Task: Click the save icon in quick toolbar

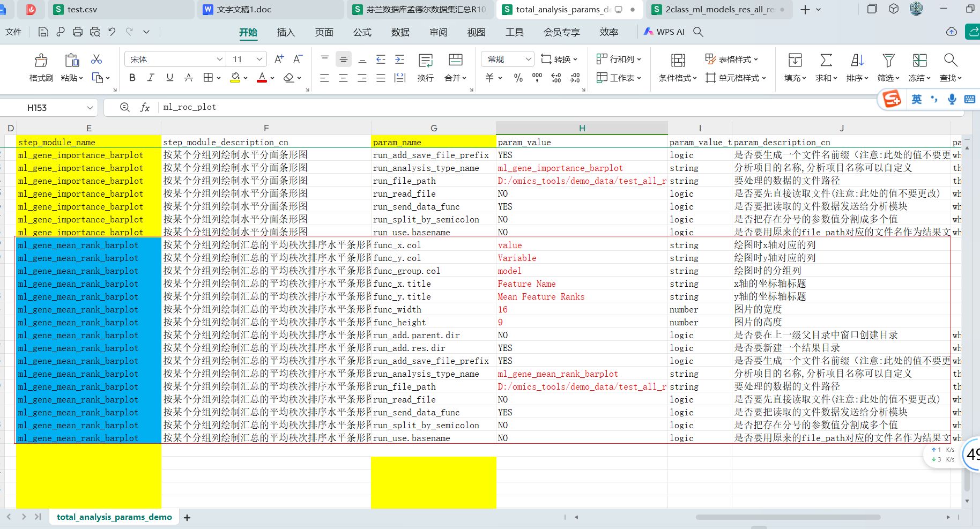Action: click(x=43, y=32)
